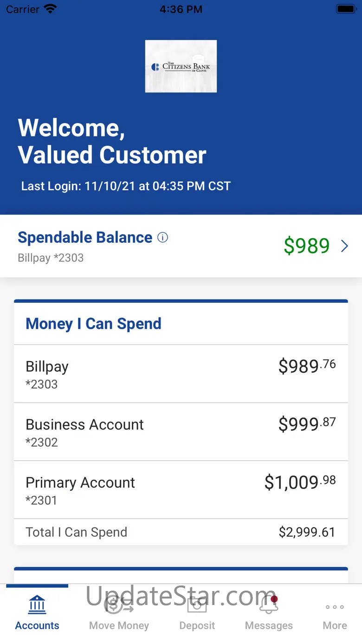This screenshot has height=644, width=362.
Task: Tap the Wi-Fi status bar icon
Action: pos(50,9)
